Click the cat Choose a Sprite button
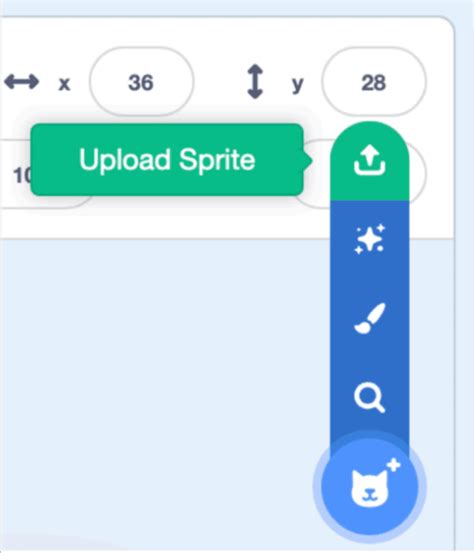This screenshot has width=474, height=553. point(370,487)
